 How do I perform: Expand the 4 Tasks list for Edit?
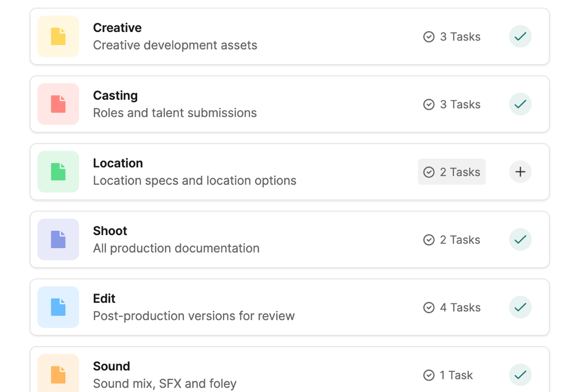click(451, 308)
